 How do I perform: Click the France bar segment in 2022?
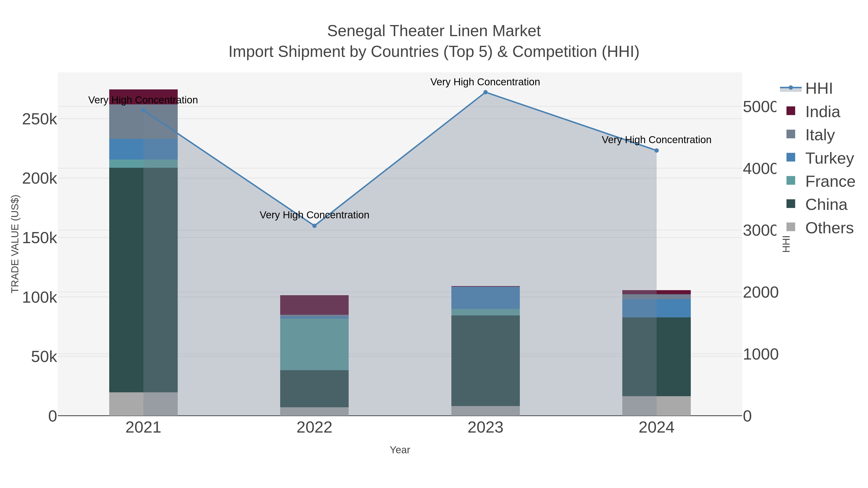click(x=314, y=345)
